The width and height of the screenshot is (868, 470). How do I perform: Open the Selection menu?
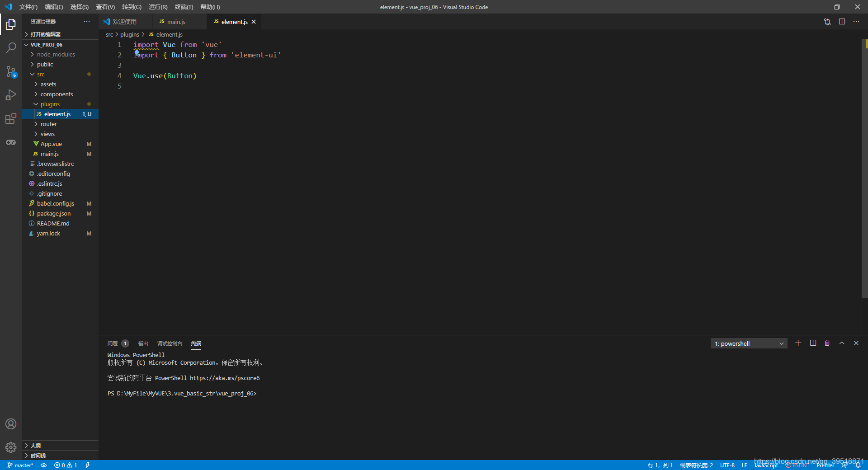(80, 7)
